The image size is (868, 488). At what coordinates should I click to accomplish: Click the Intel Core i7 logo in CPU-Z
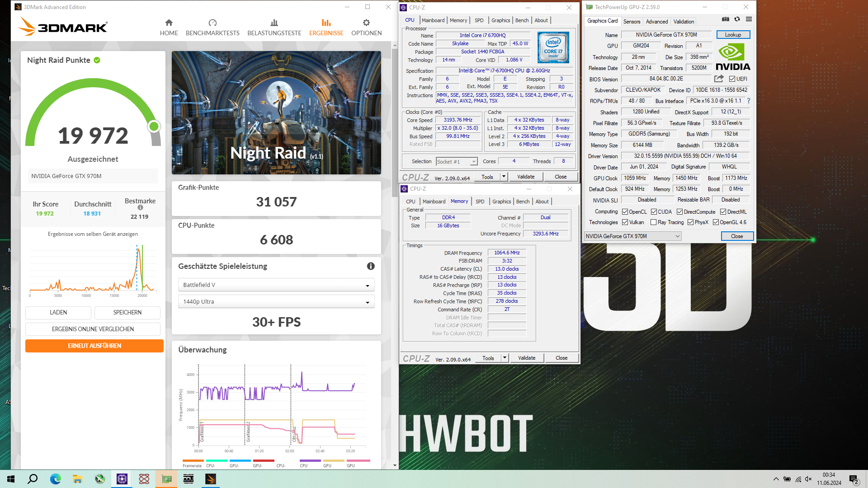(553, 47)
